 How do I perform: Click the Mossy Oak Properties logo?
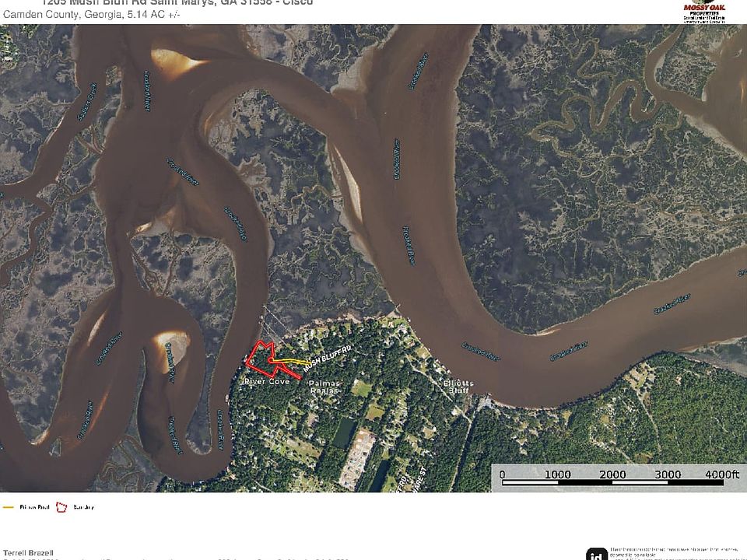coord(704,11)
